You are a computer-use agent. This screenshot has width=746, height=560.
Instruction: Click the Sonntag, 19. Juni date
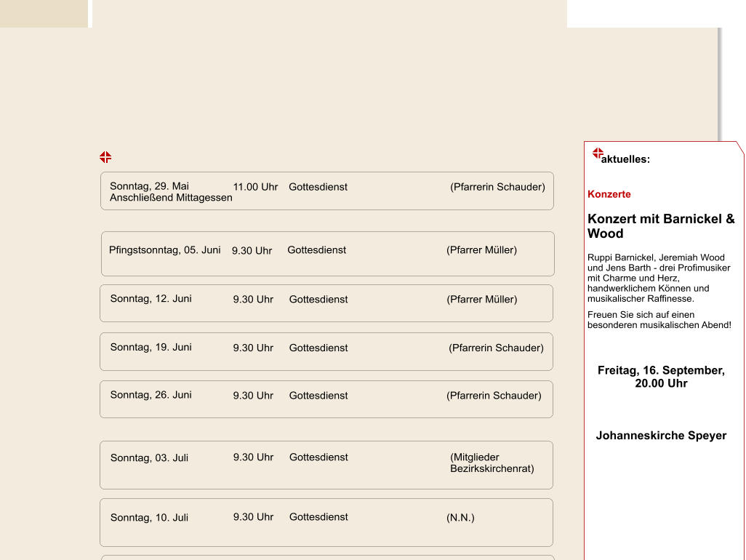pos(151,348)
